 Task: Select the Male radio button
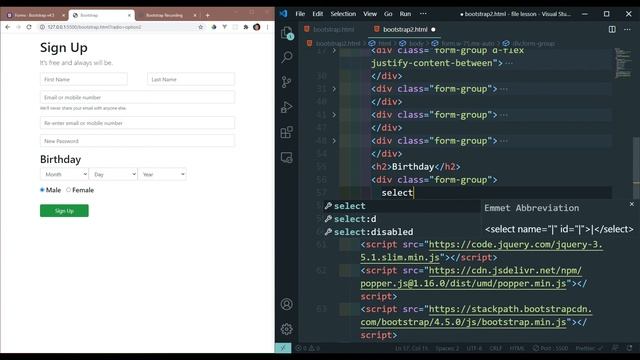point(42,190)
